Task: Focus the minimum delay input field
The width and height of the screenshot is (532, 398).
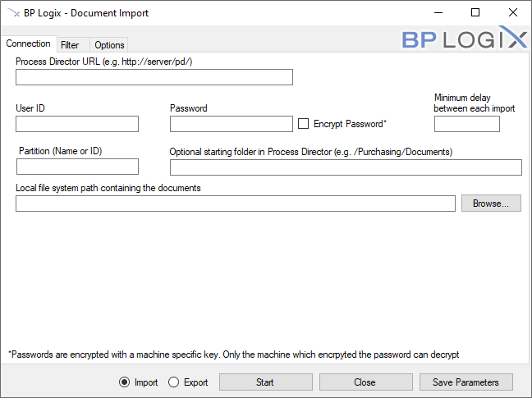Action: point(466,124)
